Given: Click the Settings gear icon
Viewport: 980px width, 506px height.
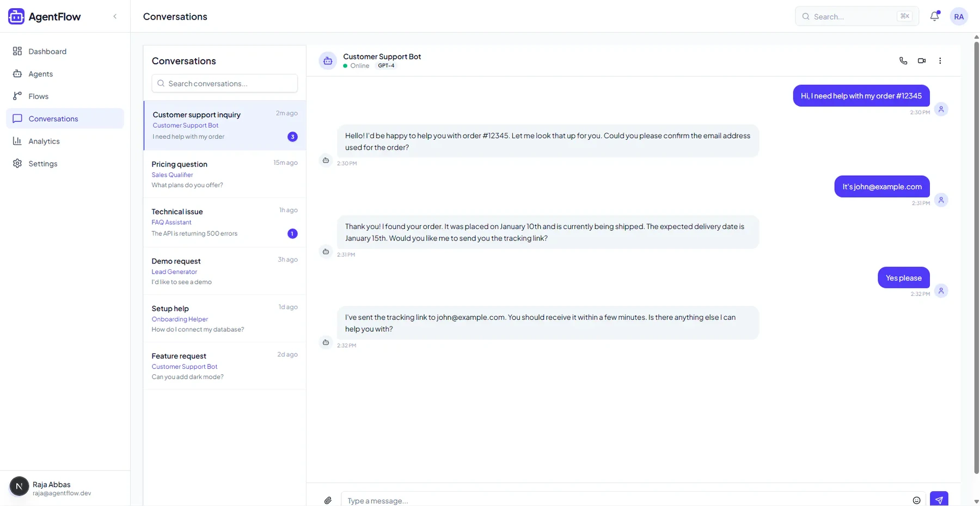Looking at the screenshot, I should 17,163.
